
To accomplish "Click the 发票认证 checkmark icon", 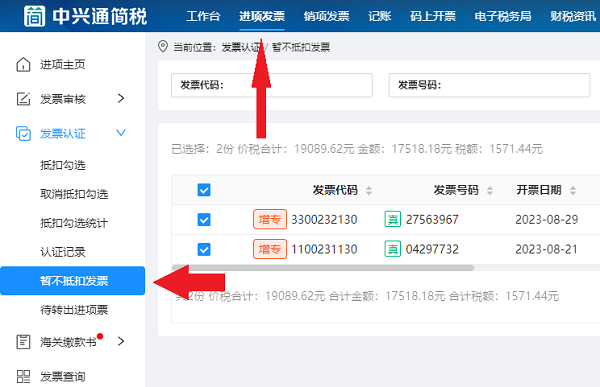I will pyautogui.click(x=23, y=133).
